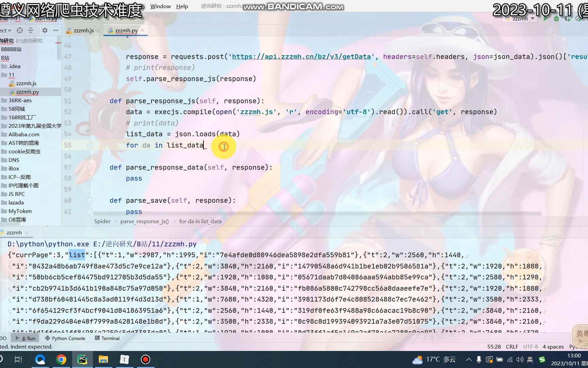The height and width of the screenshot is (368, 588).
Task: Click parse_response_js() in breadcrumb
Action: [144, 221]
